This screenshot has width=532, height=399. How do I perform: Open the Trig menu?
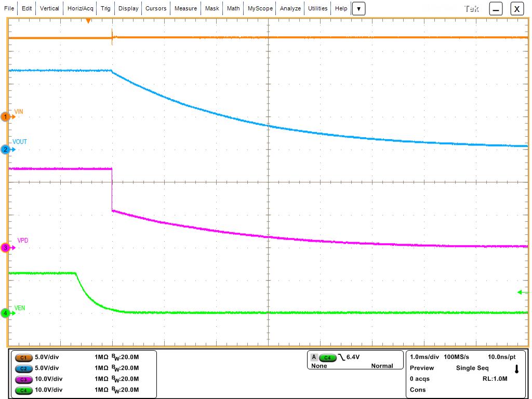pyautogui.click(x=105, y=9)
